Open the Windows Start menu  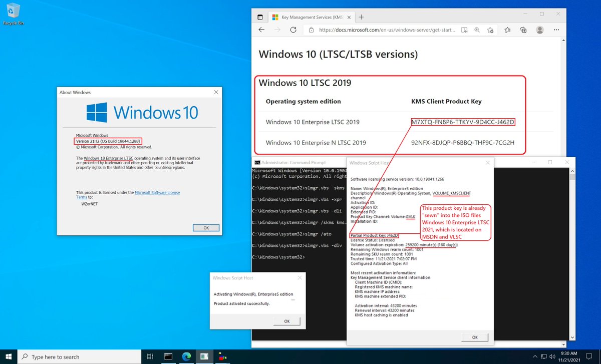(x=9, y=356)
